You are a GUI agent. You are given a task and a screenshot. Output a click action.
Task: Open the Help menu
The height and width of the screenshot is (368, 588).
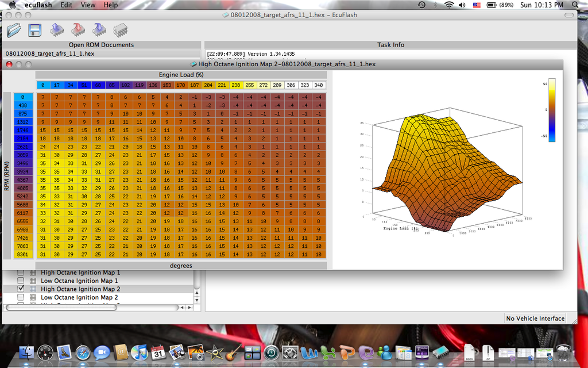click(x=111, y=5)
